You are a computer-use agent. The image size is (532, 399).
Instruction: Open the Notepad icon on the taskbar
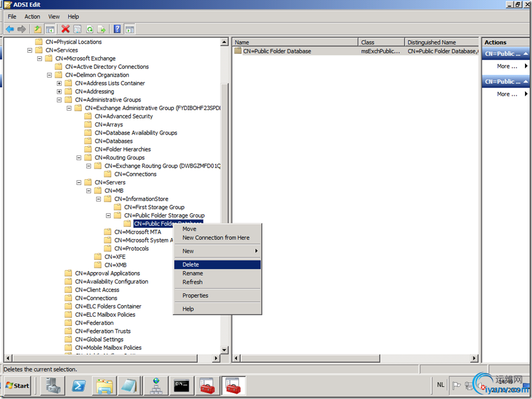click(x=129, y=386)
